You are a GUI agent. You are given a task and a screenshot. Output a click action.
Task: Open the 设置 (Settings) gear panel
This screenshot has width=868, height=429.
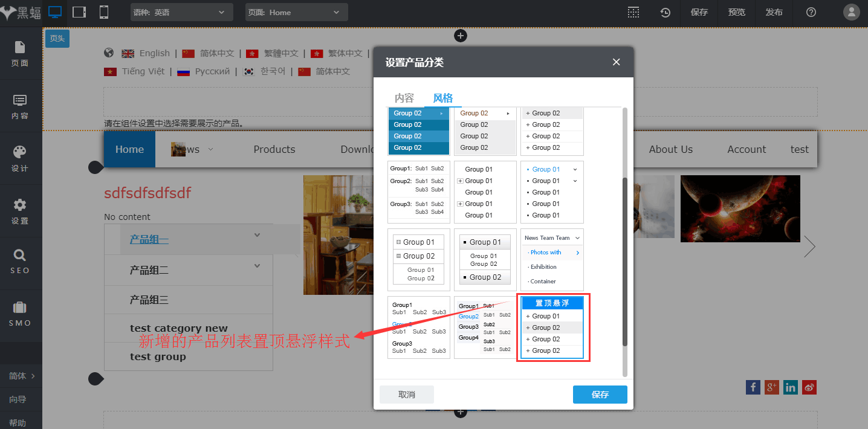pyautogui.click(x=20, y=210)
